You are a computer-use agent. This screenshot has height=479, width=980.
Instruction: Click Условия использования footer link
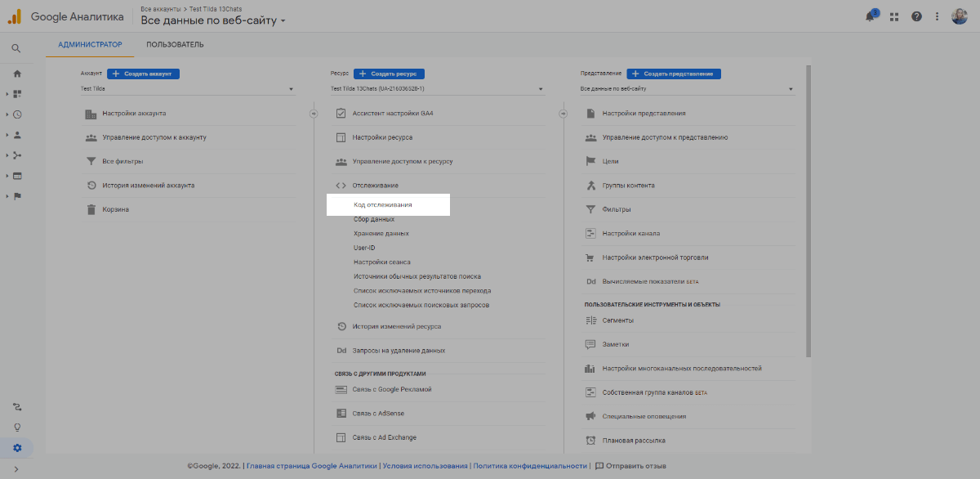coord(425,466)
